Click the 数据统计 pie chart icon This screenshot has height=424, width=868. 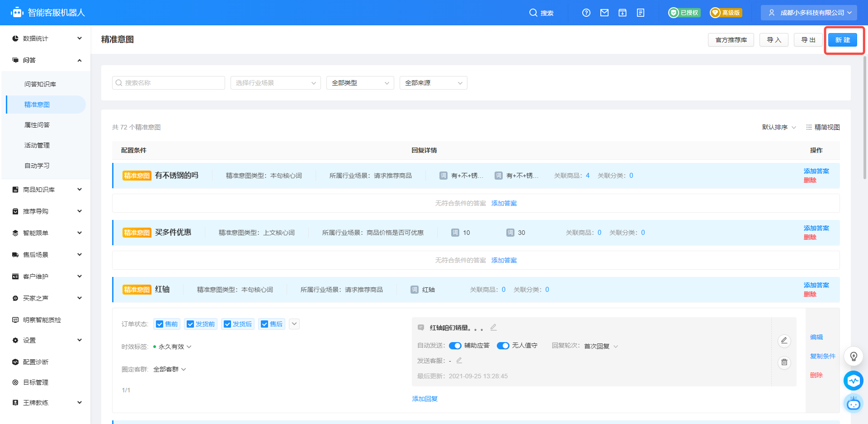click(x=15, y=38)
